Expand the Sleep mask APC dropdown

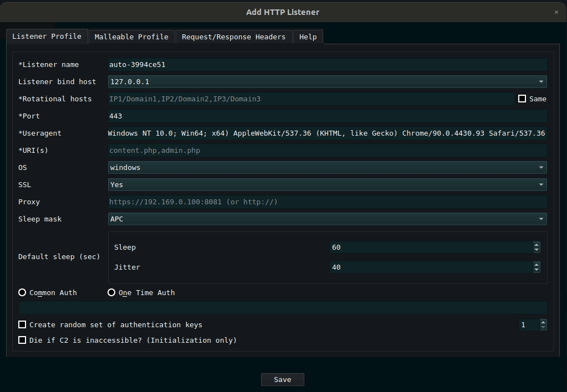327,219
